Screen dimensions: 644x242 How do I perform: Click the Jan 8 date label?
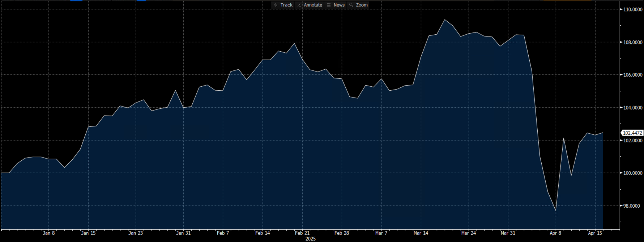tap(49, 233)
